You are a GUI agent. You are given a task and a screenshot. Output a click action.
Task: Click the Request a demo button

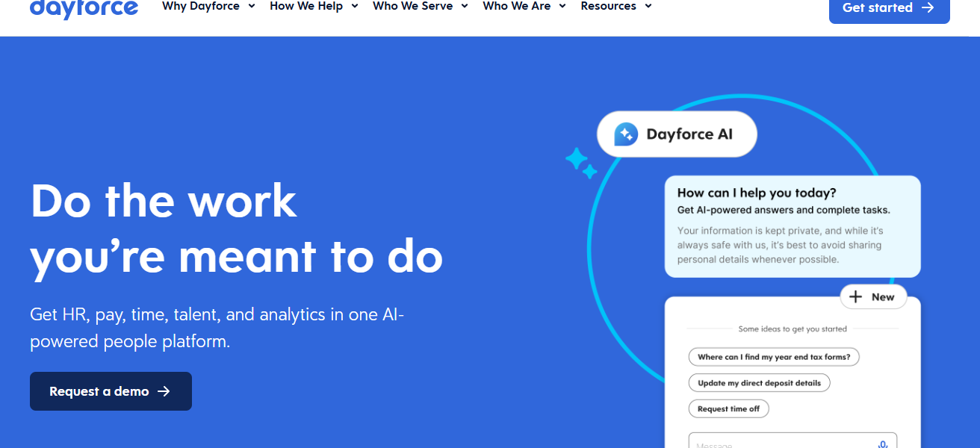pyautogui.click(x=111, y=391)
